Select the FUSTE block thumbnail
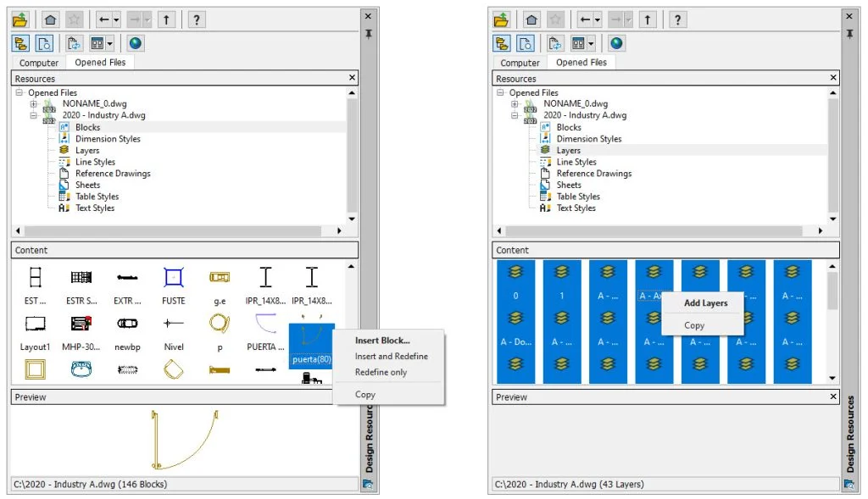Viewport: 868px width, 499px height. pyautogui.click(x=173, y=284)
